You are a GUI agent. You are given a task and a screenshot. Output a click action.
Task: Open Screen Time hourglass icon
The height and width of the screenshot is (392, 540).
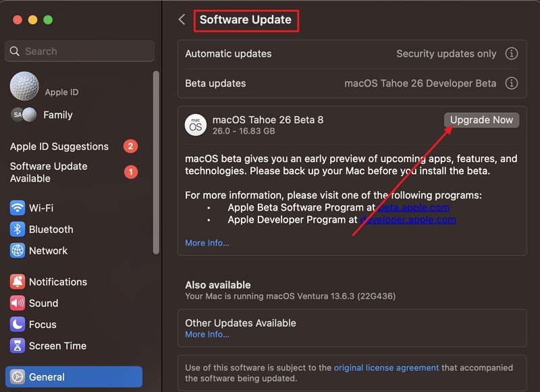coord(17,345)
